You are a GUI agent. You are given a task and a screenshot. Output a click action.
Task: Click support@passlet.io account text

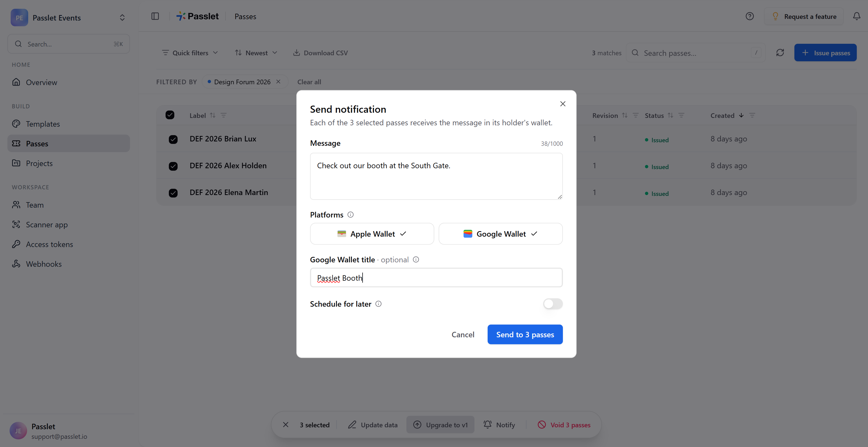point(59,436)
